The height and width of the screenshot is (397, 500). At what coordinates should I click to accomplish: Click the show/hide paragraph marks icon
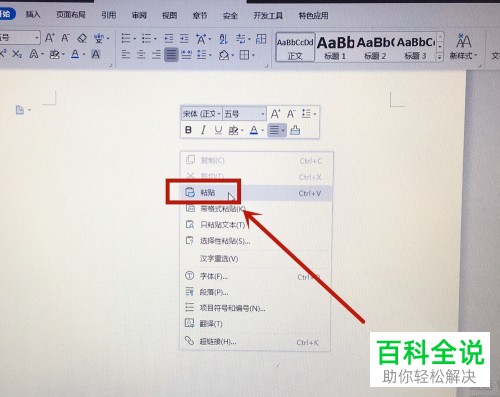tap(241, 39)
